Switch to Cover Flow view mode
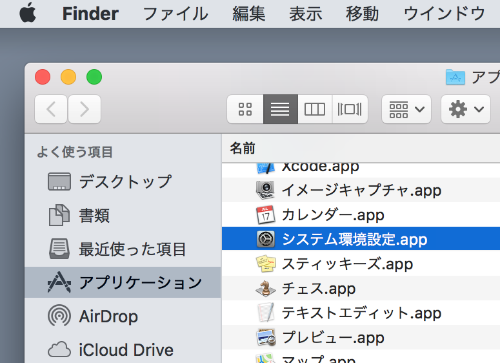Screen dimensions: 500x363 click(350, 109)
